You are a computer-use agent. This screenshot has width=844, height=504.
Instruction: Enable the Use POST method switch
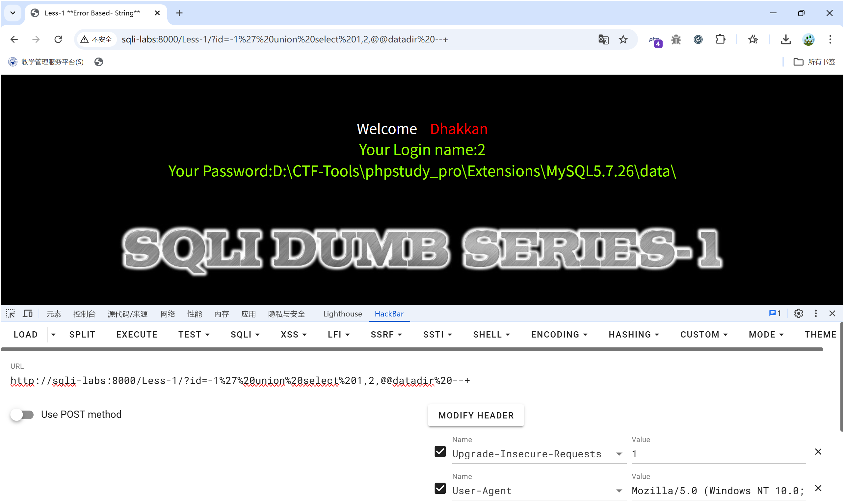tap(22, 414)
